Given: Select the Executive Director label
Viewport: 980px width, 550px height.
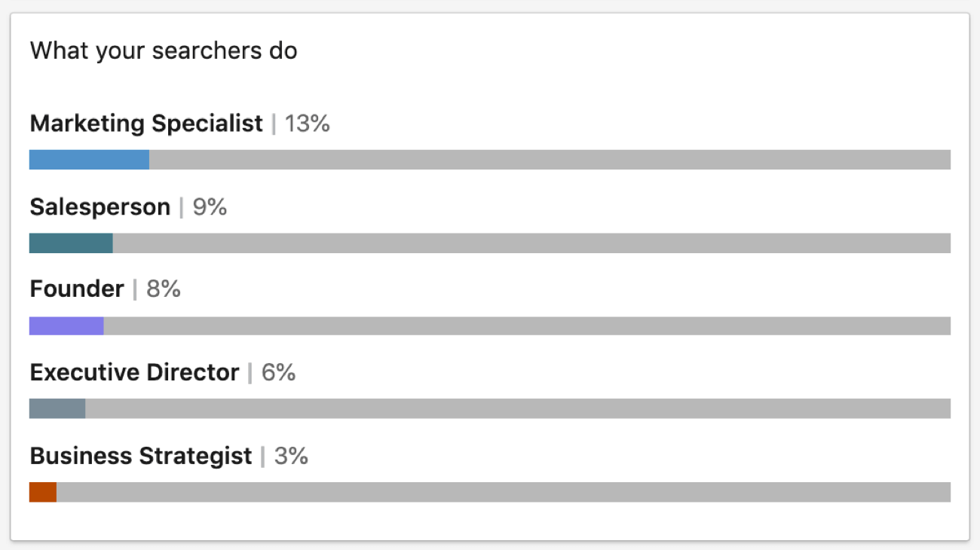Looking at the screenshot, I should coord(135,372).
